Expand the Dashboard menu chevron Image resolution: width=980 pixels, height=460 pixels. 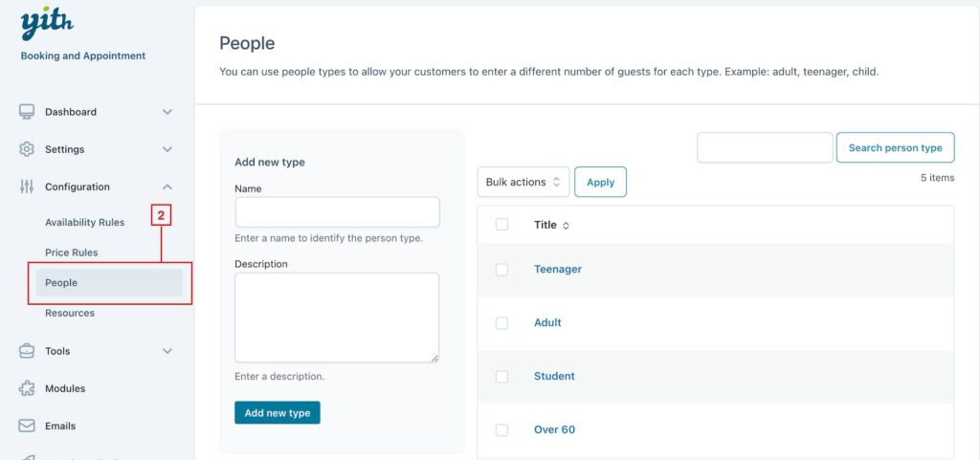167,112
